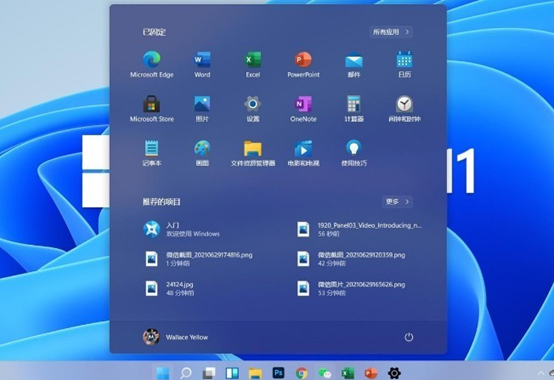Viewport: 554px width, 380px height.
Task: Start PowerPoint from the pinned grid
Action: pyautogui.click(x=303, y=64)
